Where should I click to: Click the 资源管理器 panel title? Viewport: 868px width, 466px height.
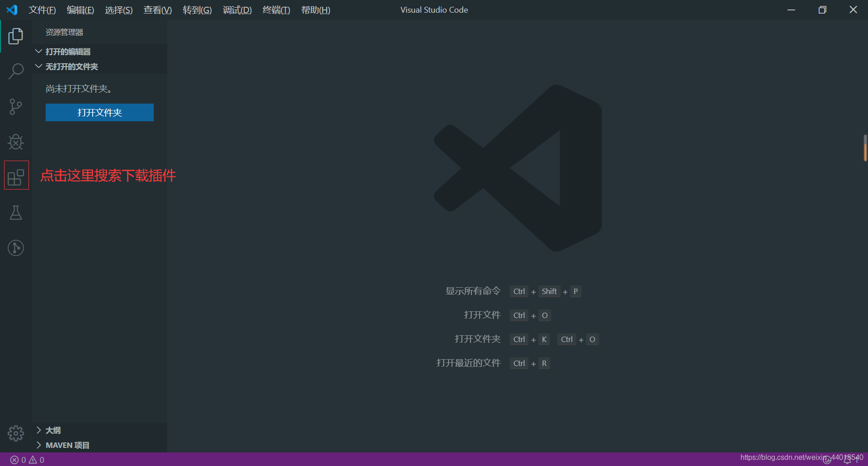coord(64,33)
